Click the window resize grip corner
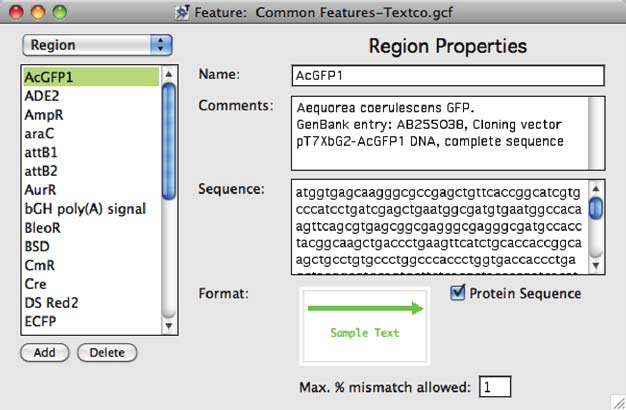Viewport: 626px width, 410px height. pyautogui.click(x=618, y=402)
